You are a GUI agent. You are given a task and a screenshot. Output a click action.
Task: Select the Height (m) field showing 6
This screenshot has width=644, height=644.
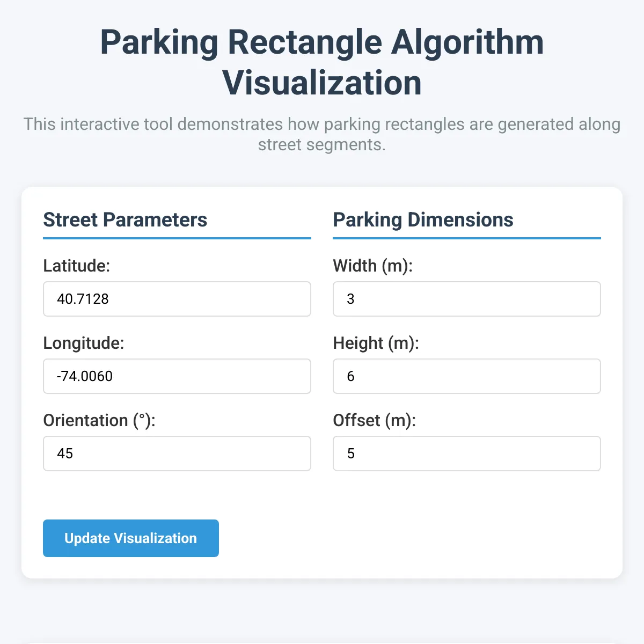coord(466,376)
